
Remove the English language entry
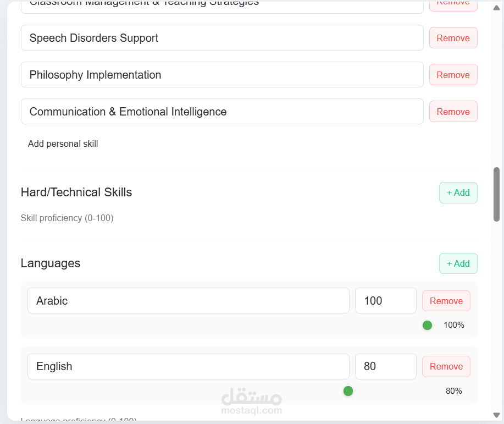point(446,366)
